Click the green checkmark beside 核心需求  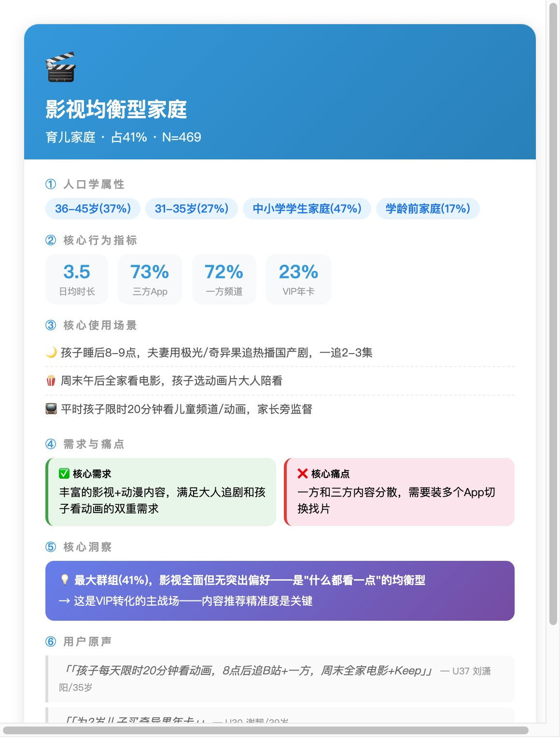pyautogui.click(x=64, y=474)
